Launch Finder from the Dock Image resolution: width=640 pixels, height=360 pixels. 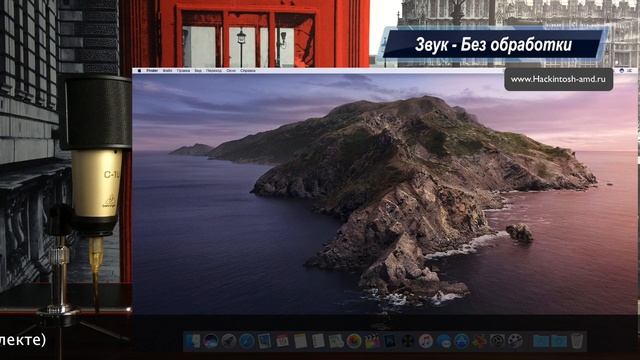tap(192, 341)
